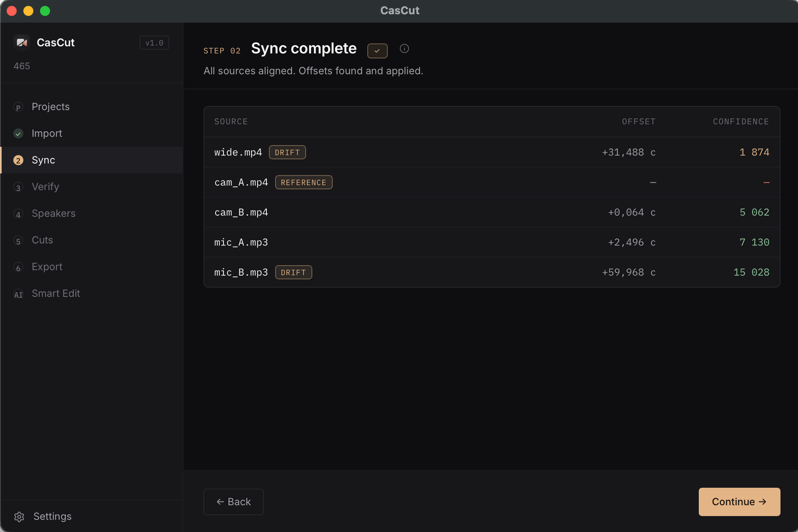
Task: Click the number 4 icon beside Speakers
Action: tap(18, 214)
